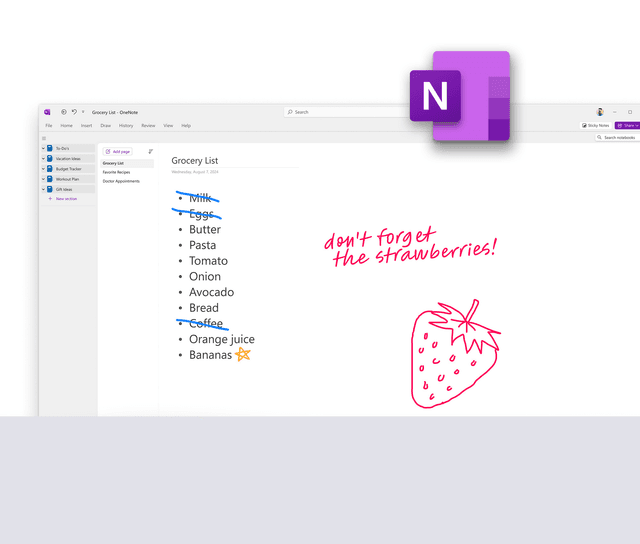This screenshot has height=544, width=640.
Task: Click the Onion list item
Action: 205,276
